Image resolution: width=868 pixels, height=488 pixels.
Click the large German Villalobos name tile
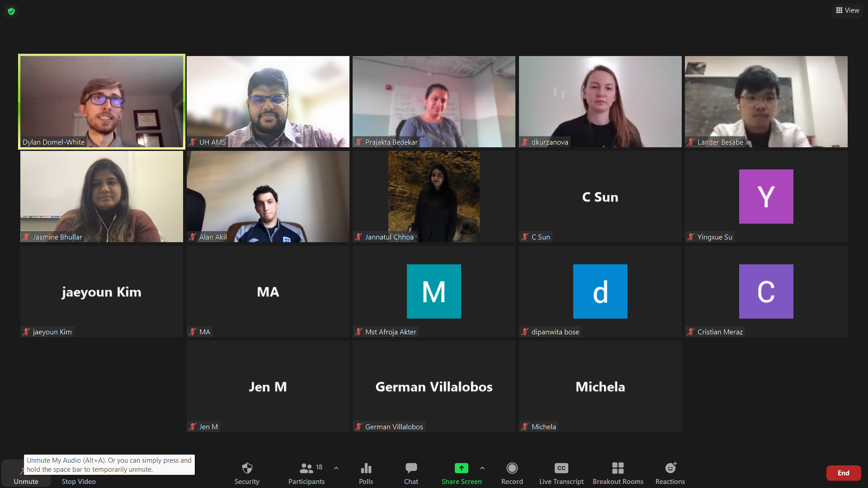[x=434, y=387]
